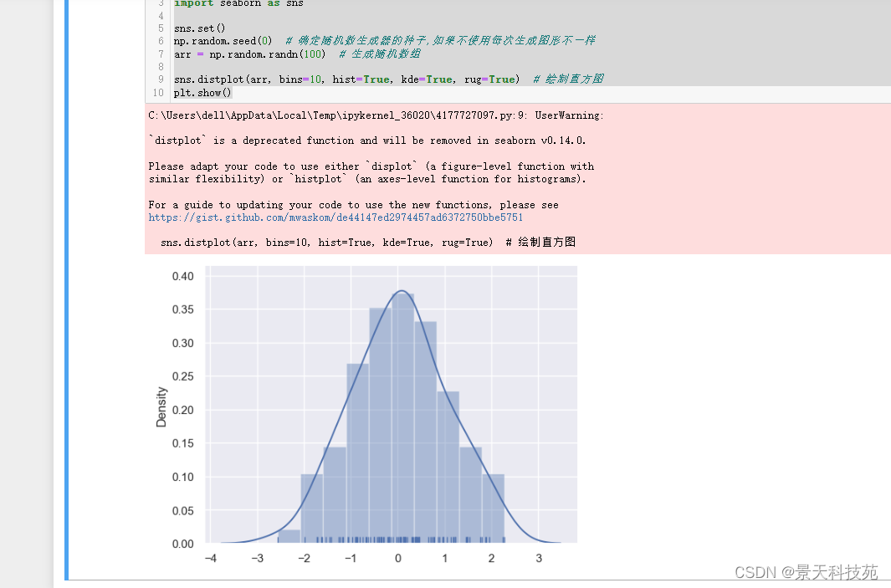
Task: Click the x-axis tick label 0
Action: (x=398, y=559)
